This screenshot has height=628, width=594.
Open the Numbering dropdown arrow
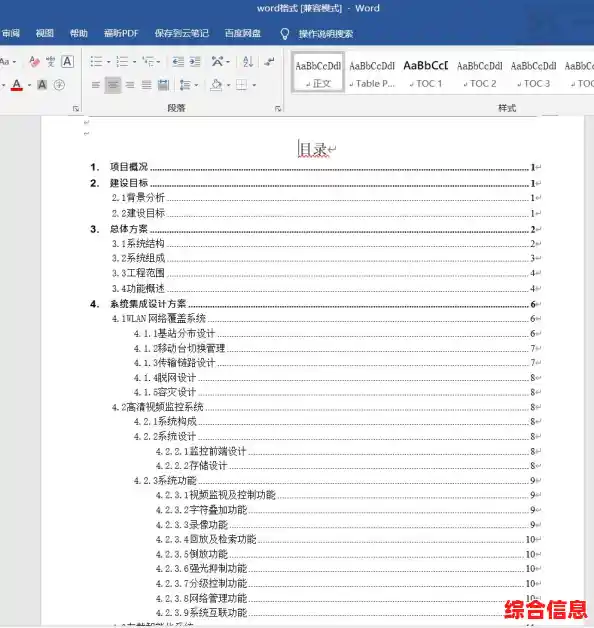[134, 62]
